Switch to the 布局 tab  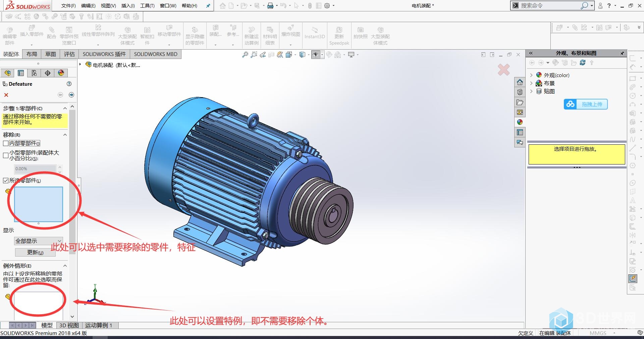point(32,54)
